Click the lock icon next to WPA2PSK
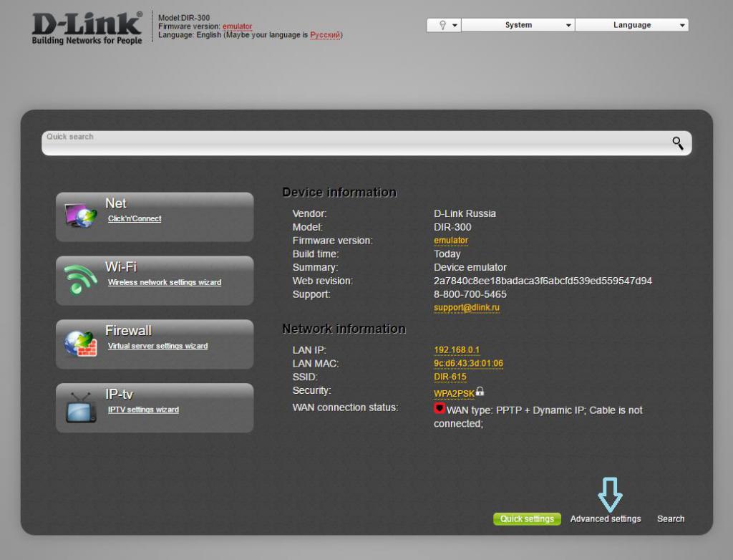 480,391
